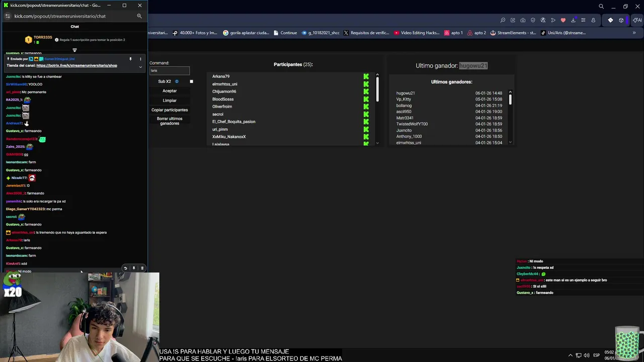Toggle the Sub X2 checkbox
This screenshot has height=362, width=644.
(x=191, y=81)
